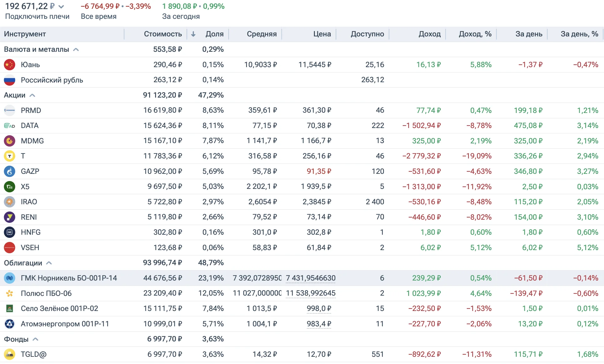Sort by the Цена column header
The height and width of the screenshot is (364, 604).
322,34
